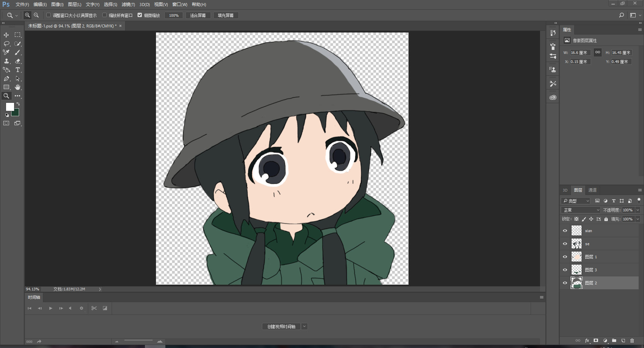Choose Zoom In mode in options bar
This screenshot has width=644, height=348.
(x=28, y=15)
